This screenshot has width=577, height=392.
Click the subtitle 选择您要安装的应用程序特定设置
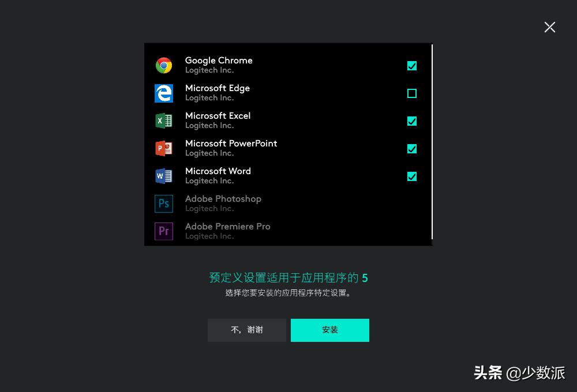(288, 293)
